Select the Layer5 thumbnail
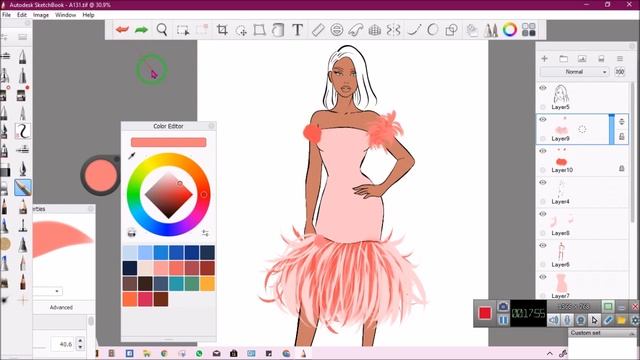The width and height of the screenshot is (640, 360). 561,94
